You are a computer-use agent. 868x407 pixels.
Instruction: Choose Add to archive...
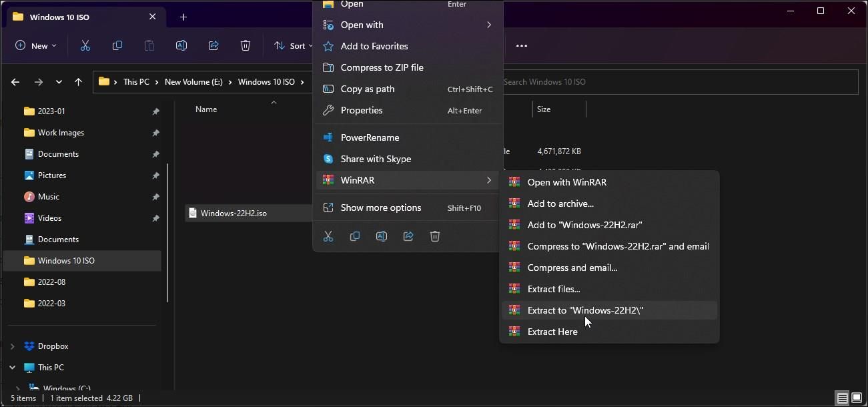(x=609, y=203)
